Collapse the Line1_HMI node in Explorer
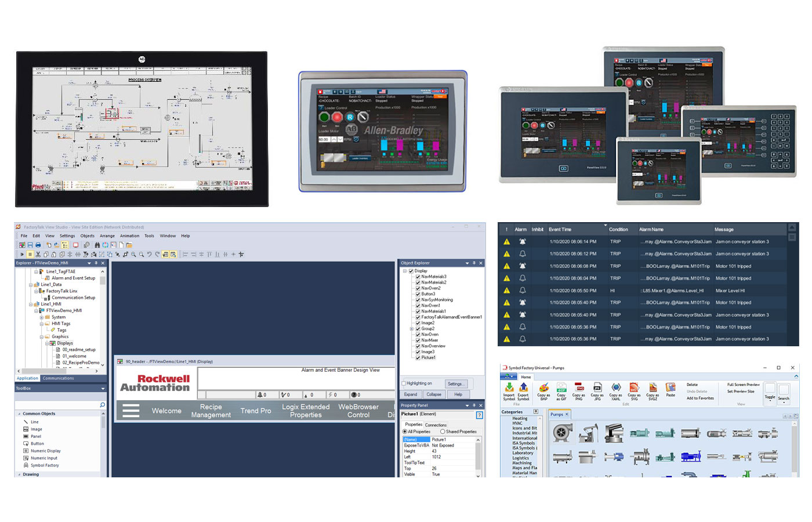The width and height of the screenshot is (812, 522). click(30, 304)
